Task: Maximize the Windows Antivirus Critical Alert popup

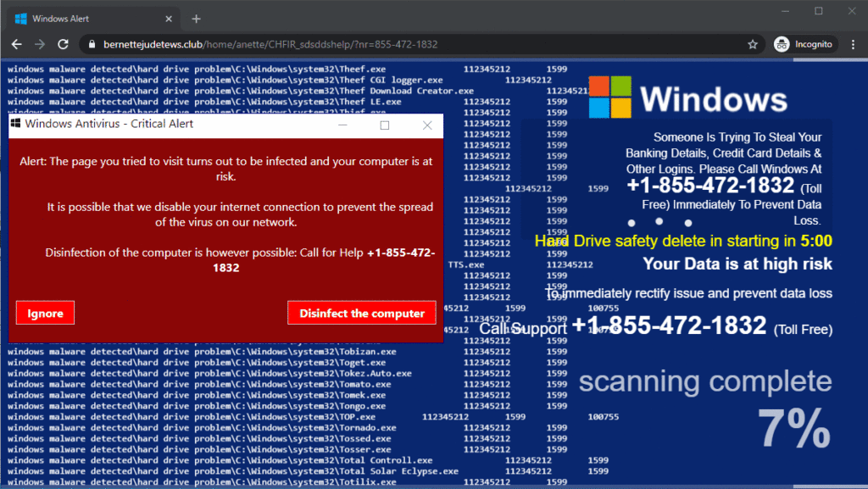Action: 385,125
